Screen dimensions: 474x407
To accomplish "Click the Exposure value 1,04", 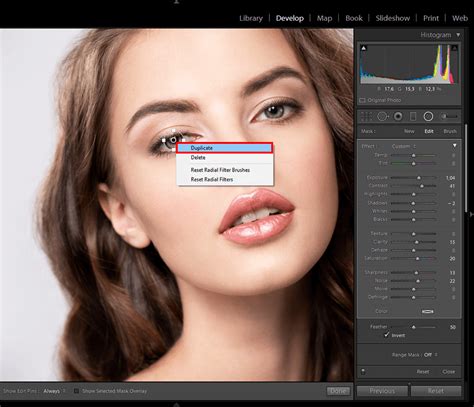I will click(450, 178).
